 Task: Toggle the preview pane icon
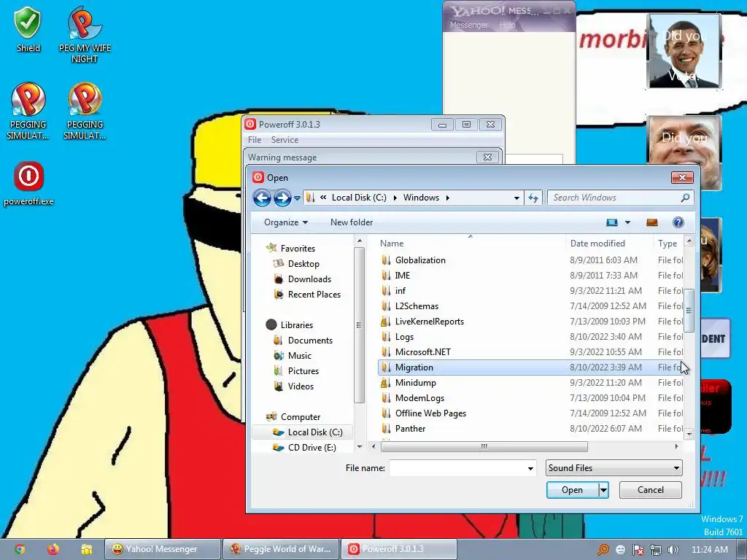(651, 222)
